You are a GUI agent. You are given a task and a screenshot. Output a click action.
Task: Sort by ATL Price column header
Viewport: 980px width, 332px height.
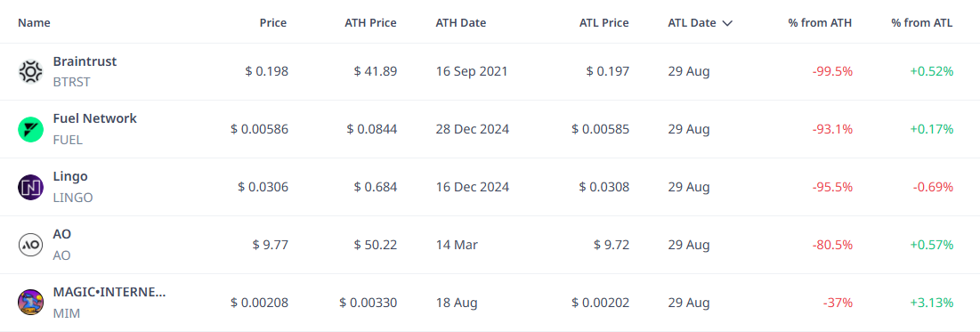pyautogui.click(x=603, y=23)
